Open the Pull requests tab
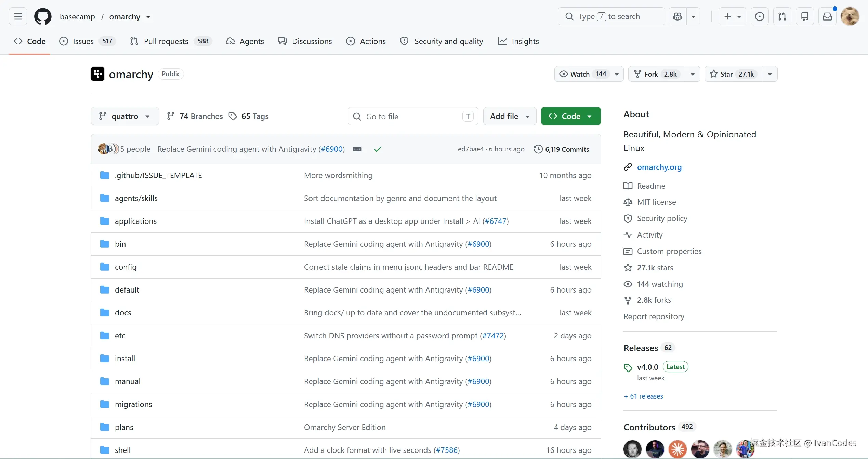Image resolution: width=868 pixels, height=459 pixels. click(x=171, y=41)
